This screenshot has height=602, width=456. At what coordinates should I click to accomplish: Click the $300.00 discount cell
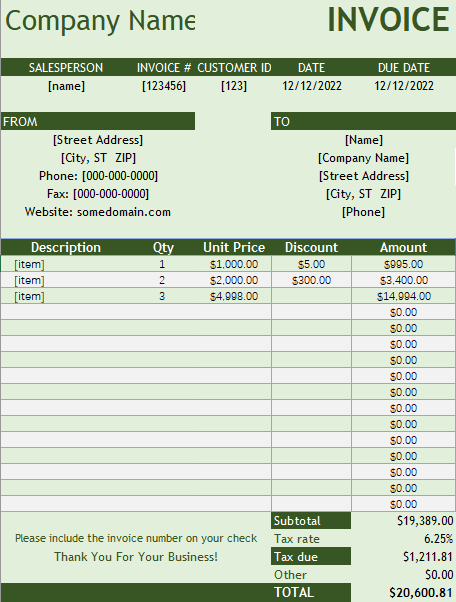pos(311,280)
